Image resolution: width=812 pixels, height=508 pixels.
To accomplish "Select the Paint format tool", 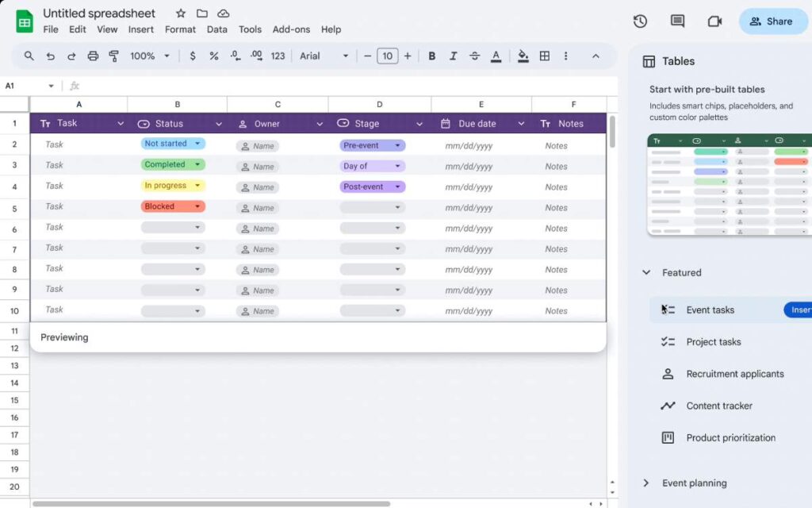I will click(x=115, y=56).
